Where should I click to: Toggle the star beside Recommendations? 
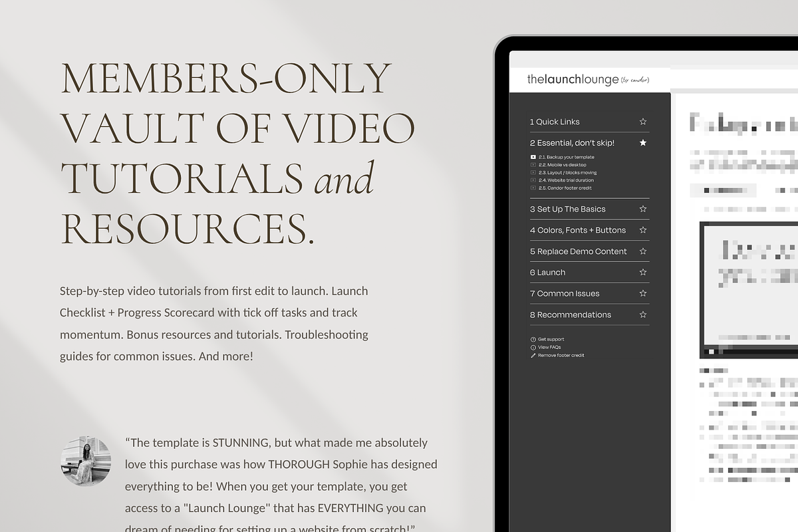(x=643, y=315)
